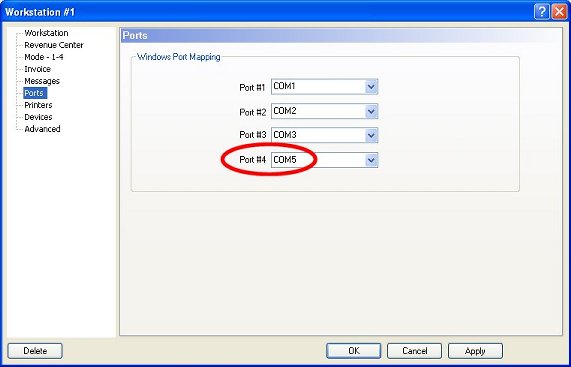571x367 pixels.
Task: Click the highlighted Ports tree item
Action: pyautogui.click(x=34, y=93)
